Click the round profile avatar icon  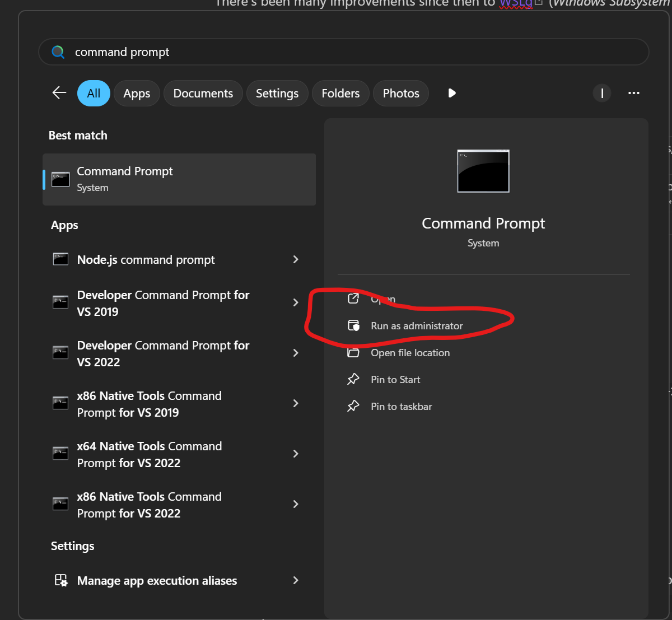click(602, 93)
